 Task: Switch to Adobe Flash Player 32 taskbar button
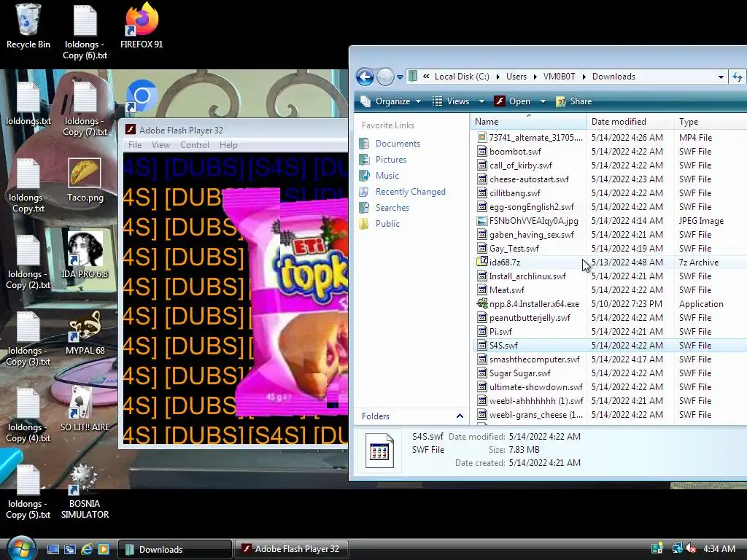point(292,549)
